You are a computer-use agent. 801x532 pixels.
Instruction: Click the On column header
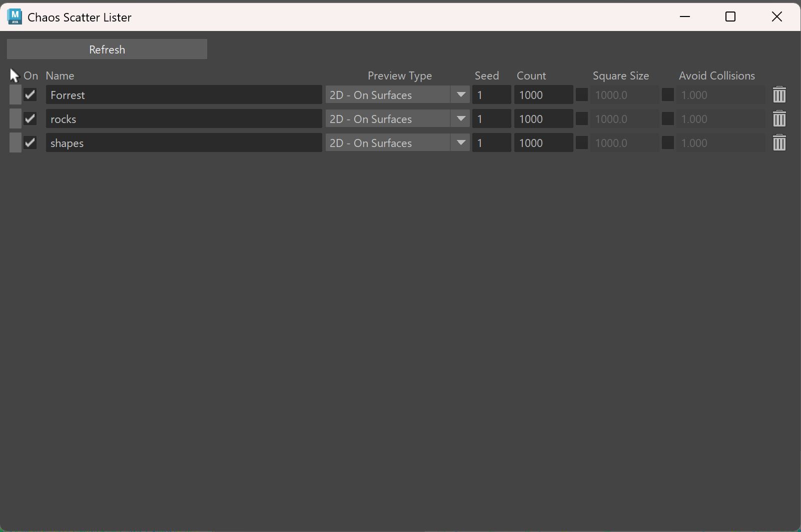pos(31,75)
